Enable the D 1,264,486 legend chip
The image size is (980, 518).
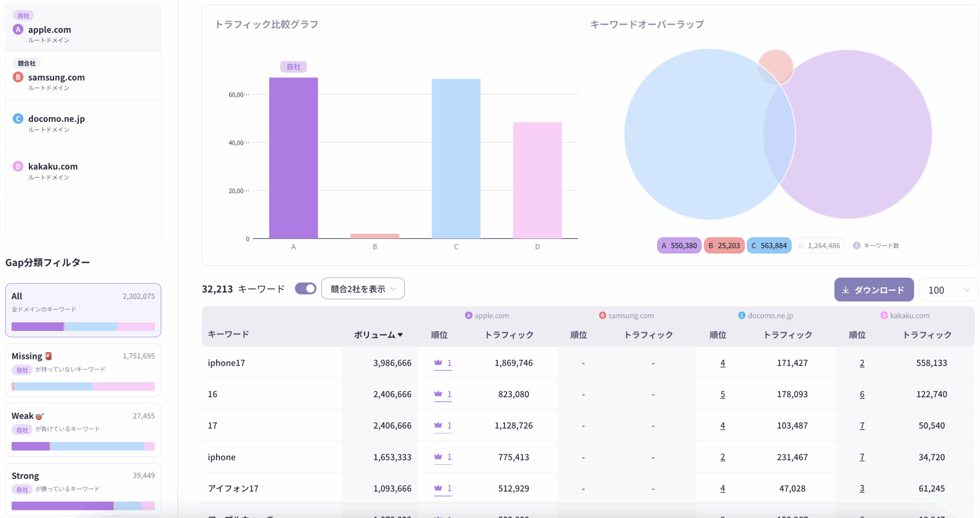click(x=819, y=246)
